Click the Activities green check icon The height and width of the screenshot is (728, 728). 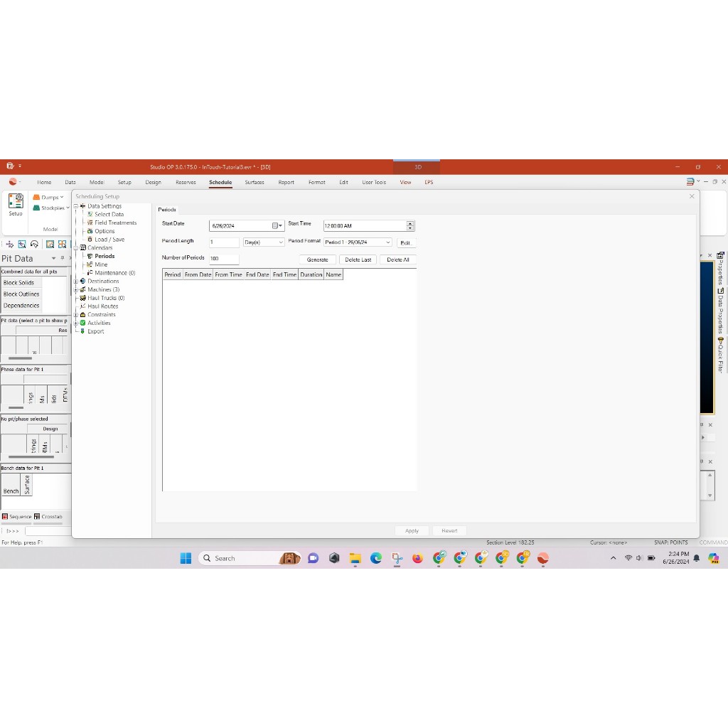[82, 323]
